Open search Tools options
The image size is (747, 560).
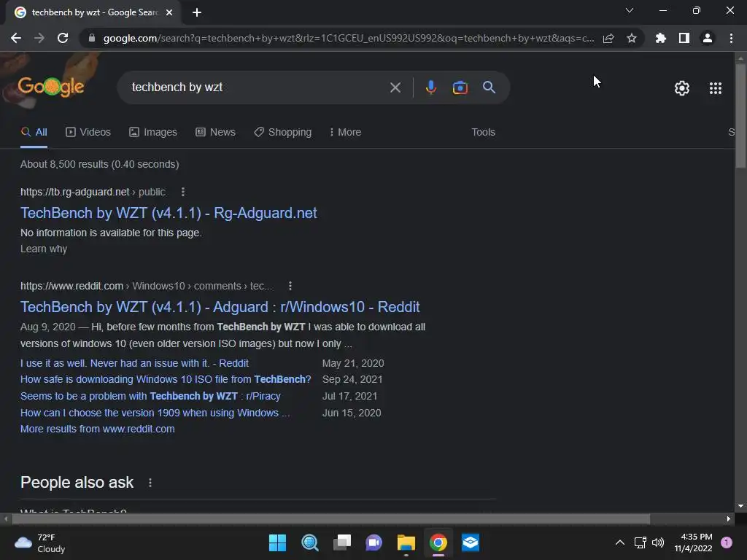pos(483,133)
